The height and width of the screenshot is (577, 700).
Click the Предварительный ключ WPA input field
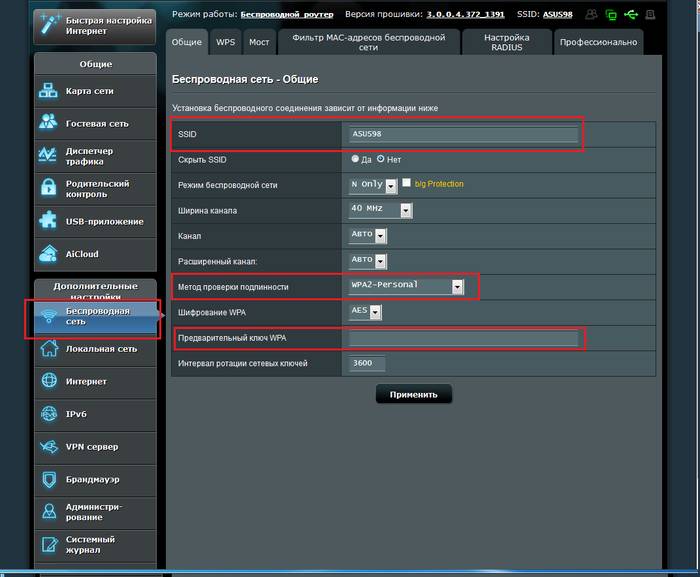pyautogui.click(x=463, y=339)
